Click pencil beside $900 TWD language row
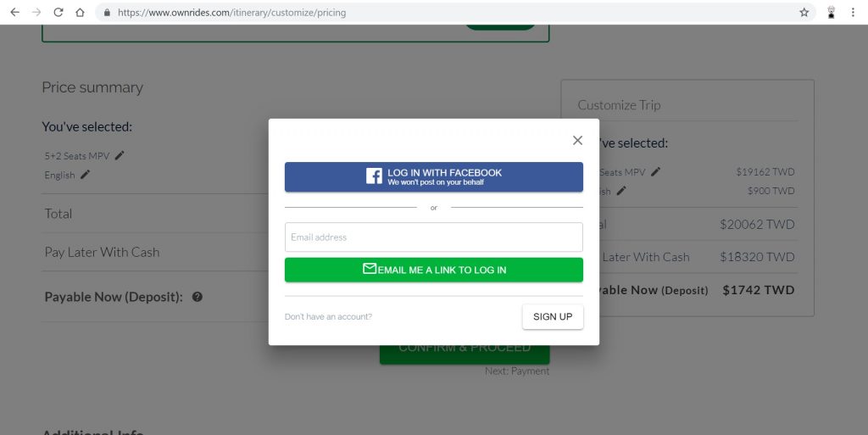The image size is (868, 435). (621, 191)
